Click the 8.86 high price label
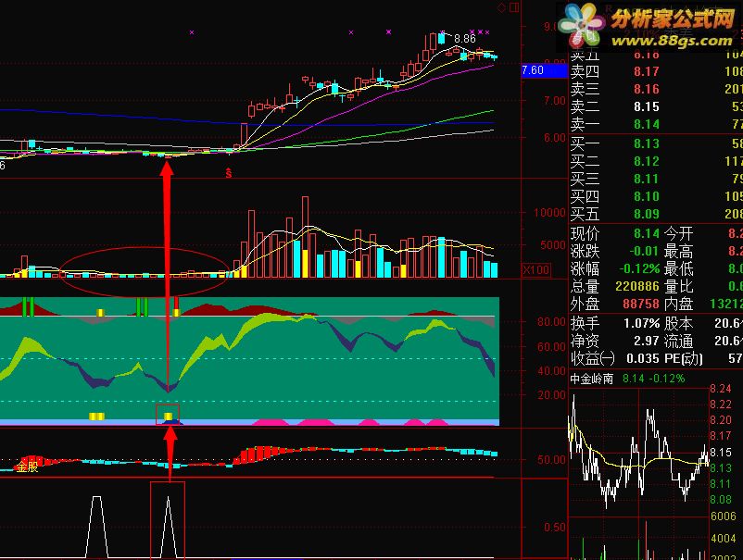The height and width of the screenshot is (560, 743). coord(464,39)
